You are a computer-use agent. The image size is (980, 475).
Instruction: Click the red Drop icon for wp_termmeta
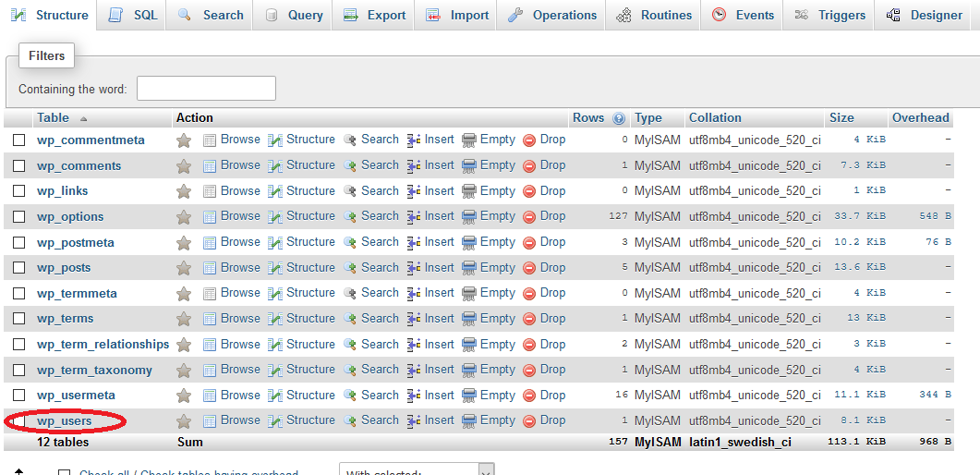point(529,294)
